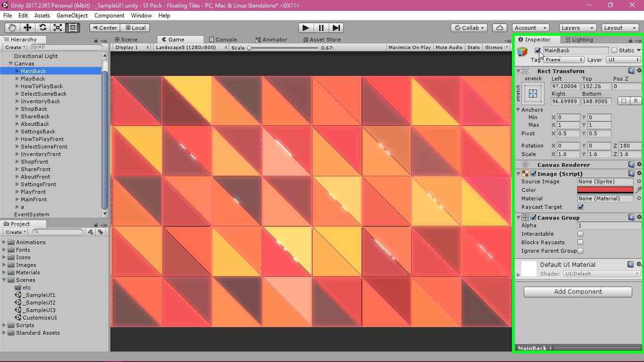Select the Move tool
The width and height of the screenshot is (644, 362).
[x=27, y=27]
